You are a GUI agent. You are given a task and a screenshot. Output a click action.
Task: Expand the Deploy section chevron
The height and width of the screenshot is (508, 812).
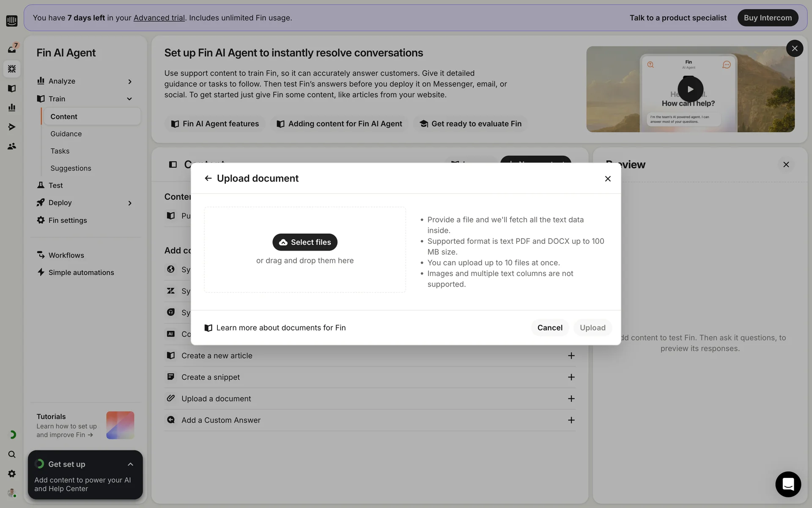(x=130, y=203)
